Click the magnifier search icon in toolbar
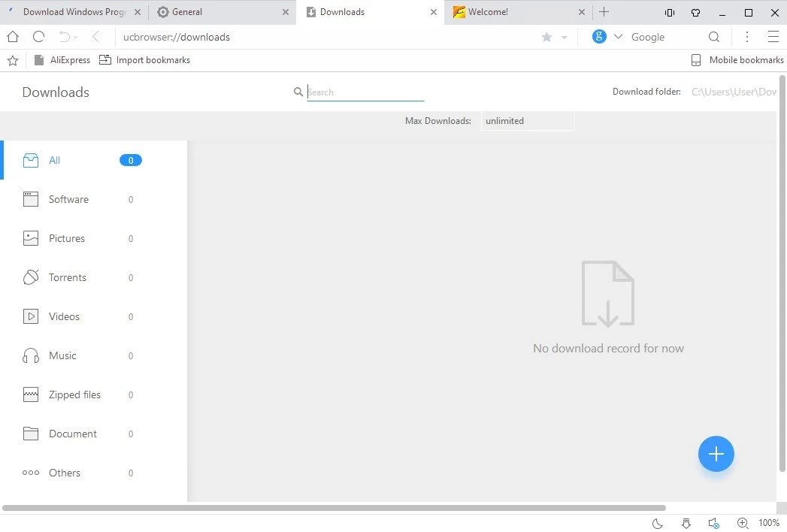 click(714, 37)
